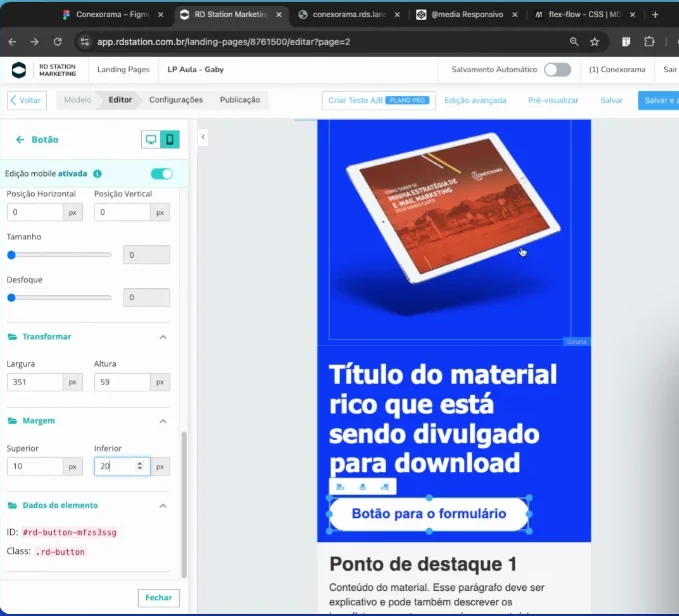Open the (1) Conexorama account menu

pyautogui.click(x=617, y=70)
